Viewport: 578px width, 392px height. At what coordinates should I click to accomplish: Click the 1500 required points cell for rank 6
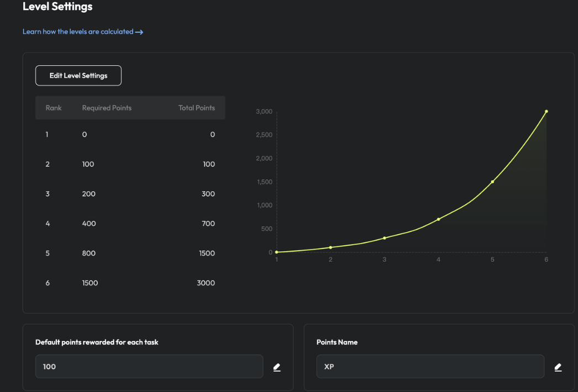[x=90, y=283]
